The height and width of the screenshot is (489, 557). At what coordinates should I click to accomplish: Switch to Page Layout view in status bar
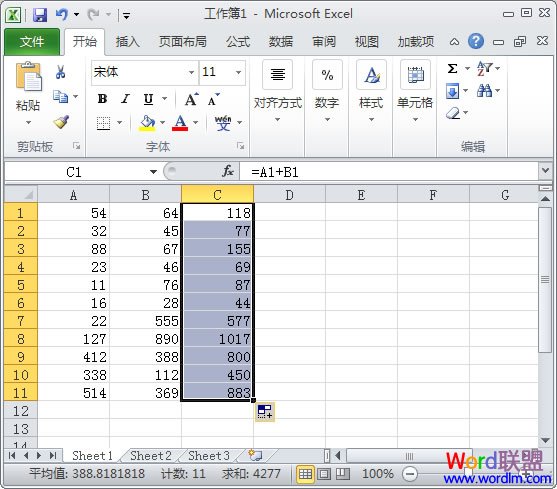point(324,474)
